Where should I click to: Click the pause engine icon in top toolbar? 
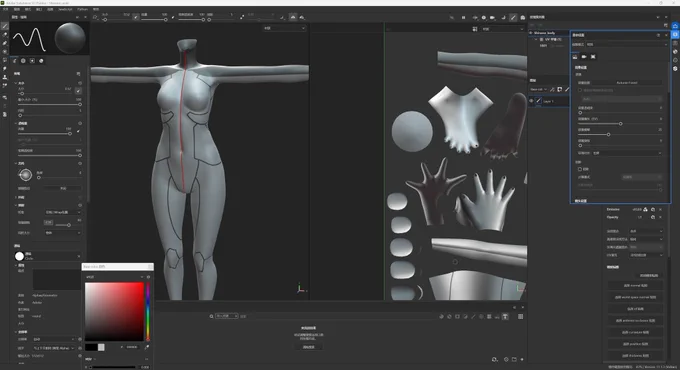point(463,17)
